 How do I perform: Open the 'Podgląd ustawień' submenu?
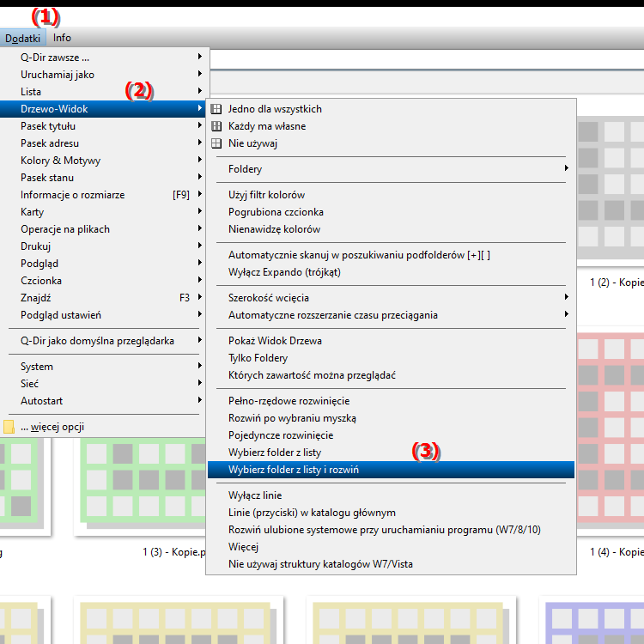(102, 315)
